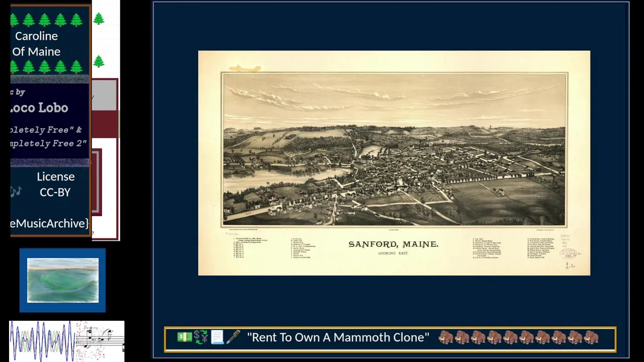Click the "Loco Lobo" artist name

coord(39,108)
